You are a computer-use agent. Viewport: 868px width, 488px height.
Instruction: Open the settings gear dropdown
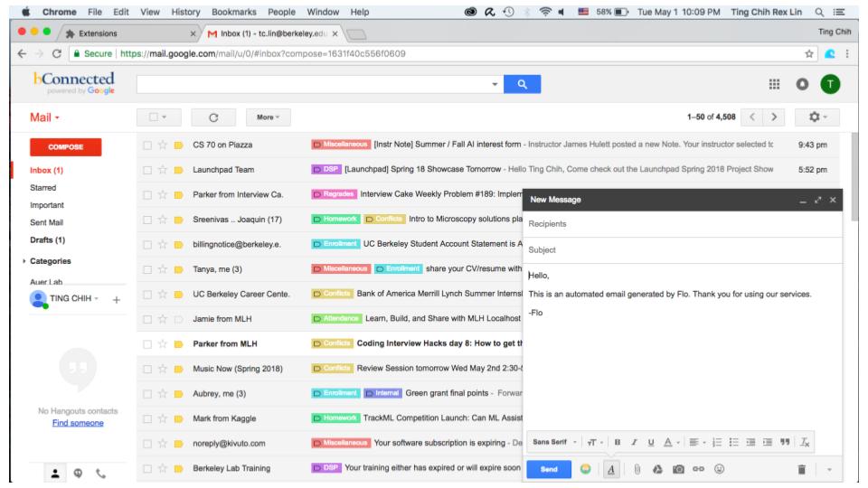pos(817,117)
